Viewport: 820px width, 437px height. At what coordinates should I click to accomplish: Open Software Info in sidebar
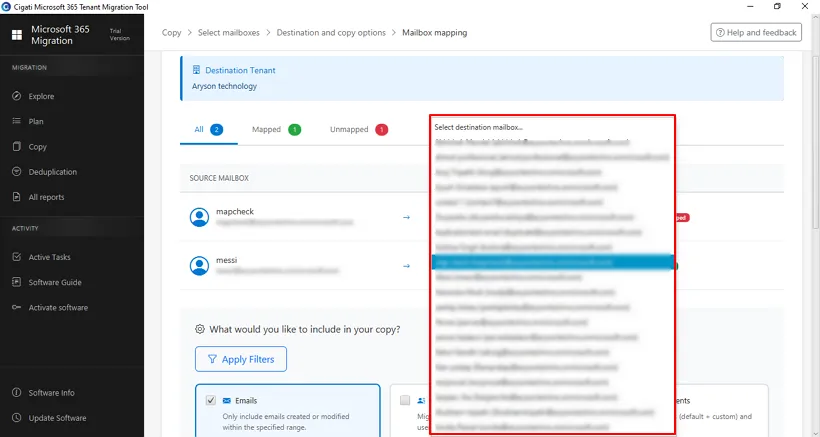tap(51, 393)
